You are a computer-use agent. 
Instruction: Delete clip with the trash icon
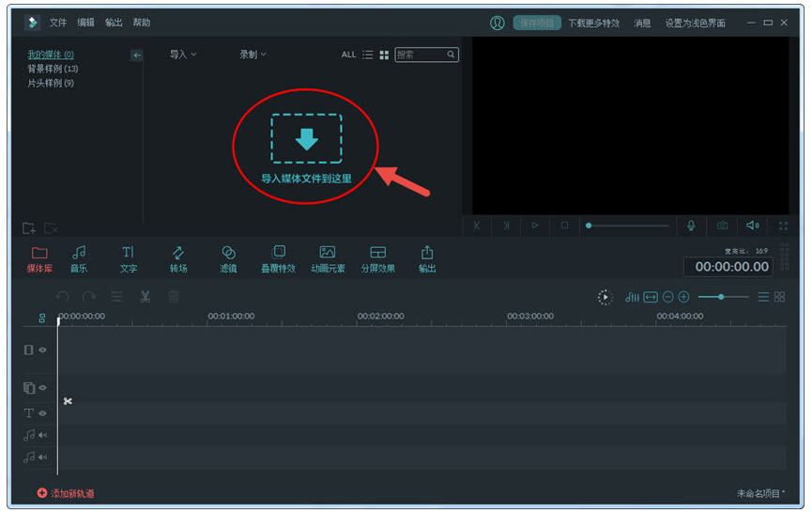pyautogui.click(x=174, y=297)
